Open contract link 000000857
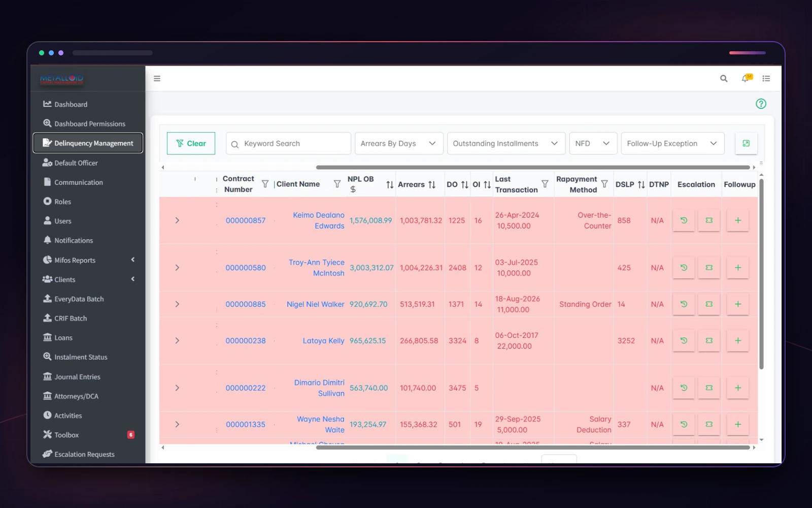This screenshot has width=812, height=508. 246,220
